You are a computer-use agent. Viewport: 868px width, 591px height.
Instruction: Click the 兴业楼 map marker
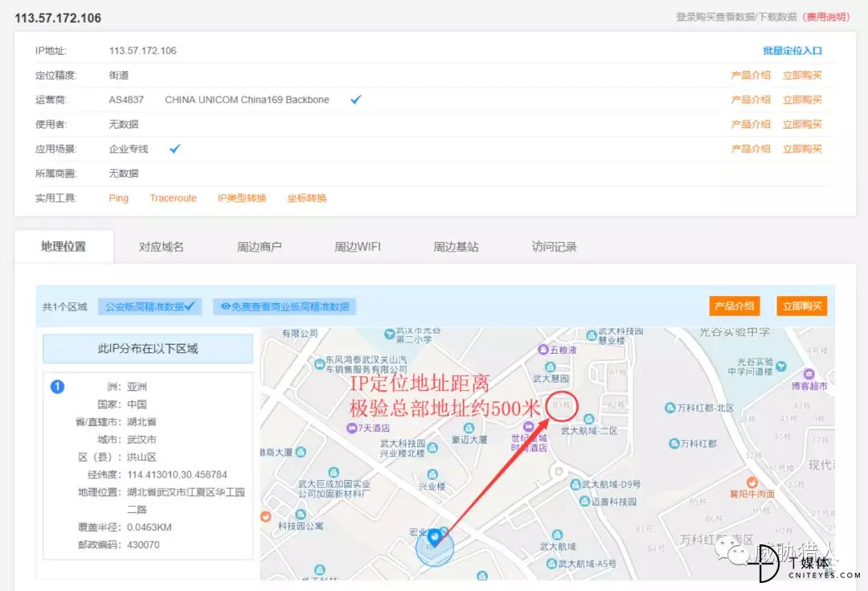[432, 474]
